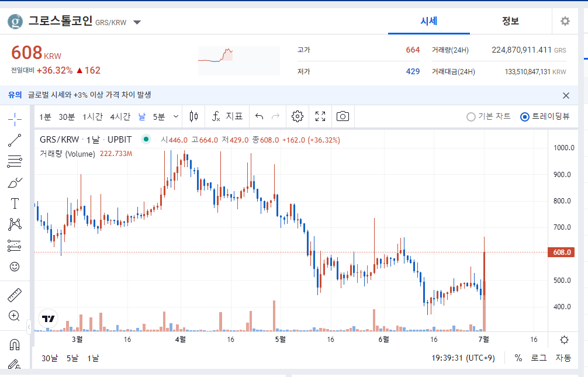Set interval to 1분

(45, 117)
